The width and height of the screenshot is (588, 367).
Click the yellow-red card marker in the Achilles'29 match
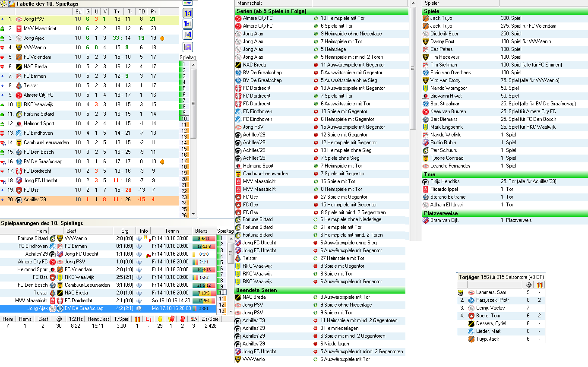[149, 256]
